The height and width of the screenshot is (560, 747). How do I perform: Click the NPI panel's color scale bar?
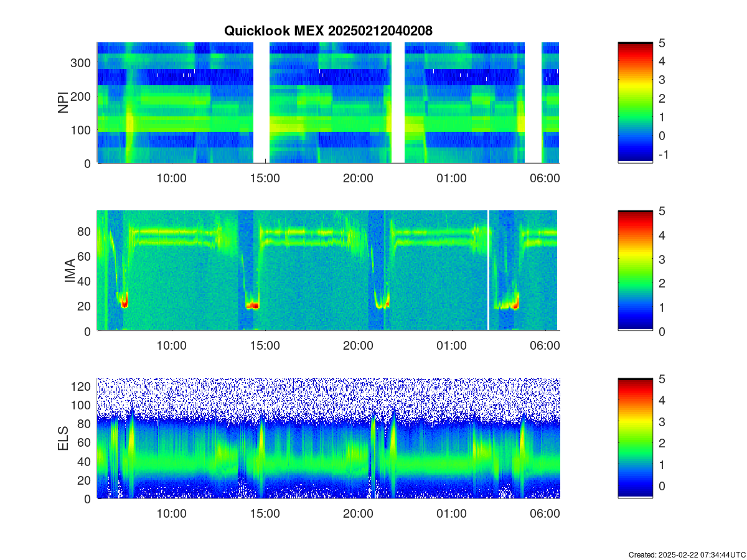coord(635,103)
